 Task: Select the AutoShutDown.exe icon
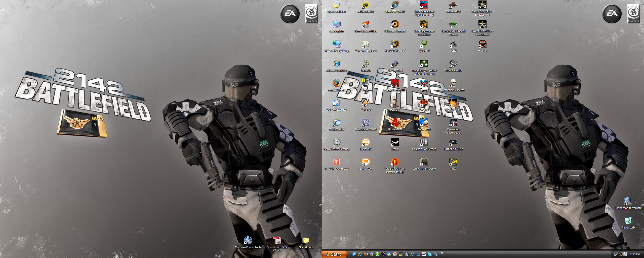[x=336, y=164]
